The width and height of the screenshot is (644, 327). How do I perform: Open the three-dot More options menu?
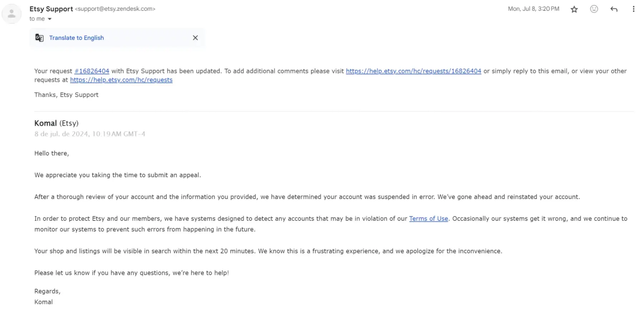633,9
